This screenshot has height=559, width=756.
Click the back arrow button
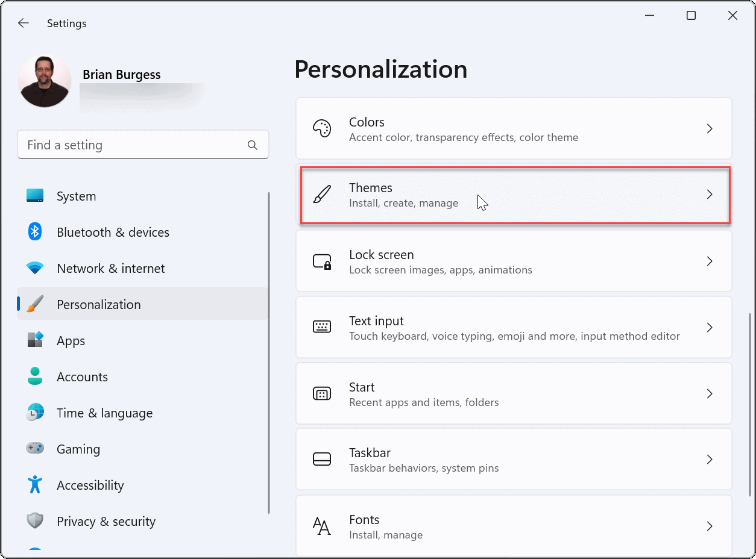23,23
